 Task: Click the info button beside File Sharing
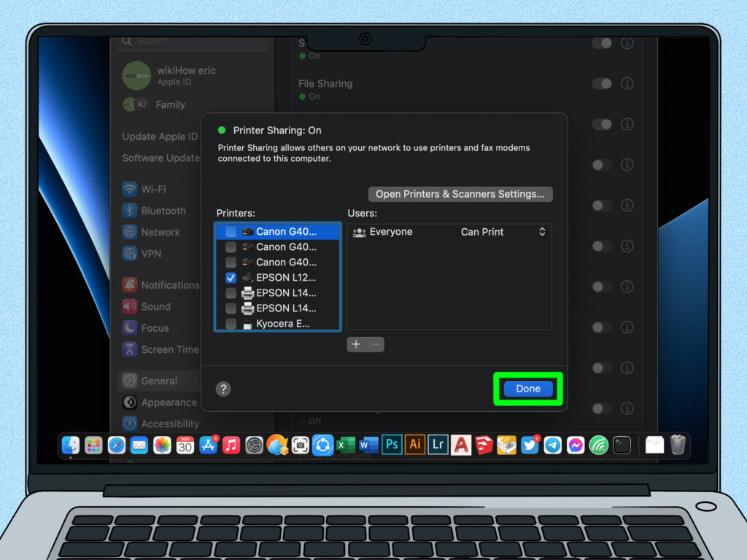point(627,84)
